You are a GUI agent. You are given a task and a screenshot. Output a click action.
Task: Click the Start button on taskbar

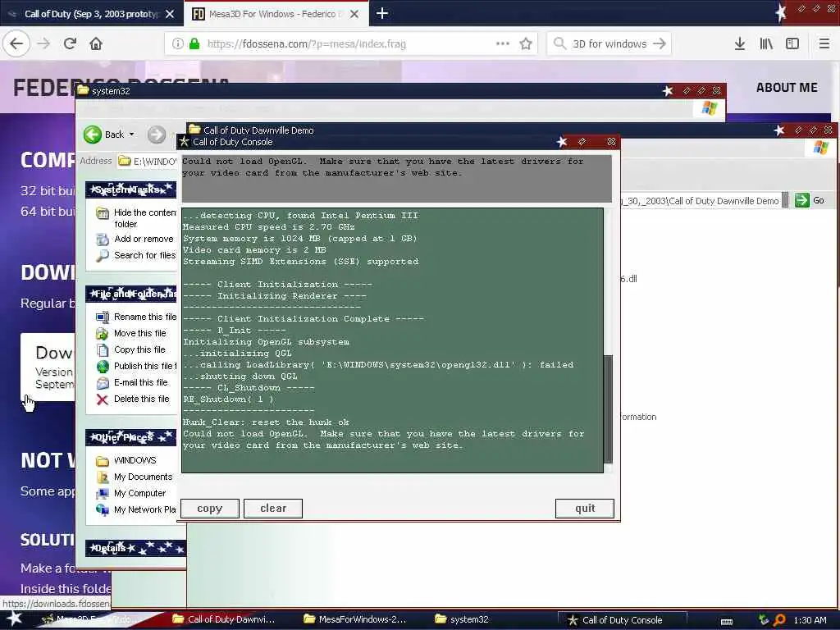15,619
